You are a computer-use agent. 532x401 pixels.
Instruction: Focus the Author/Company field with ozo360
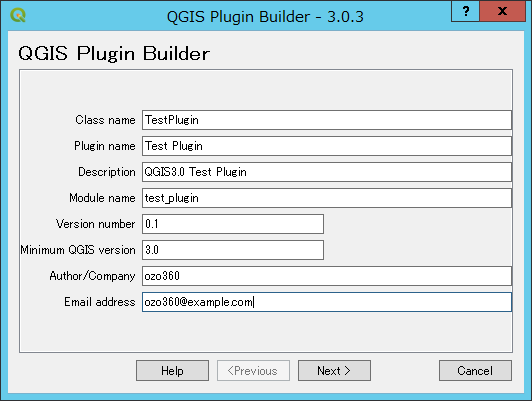coord(327,276)
